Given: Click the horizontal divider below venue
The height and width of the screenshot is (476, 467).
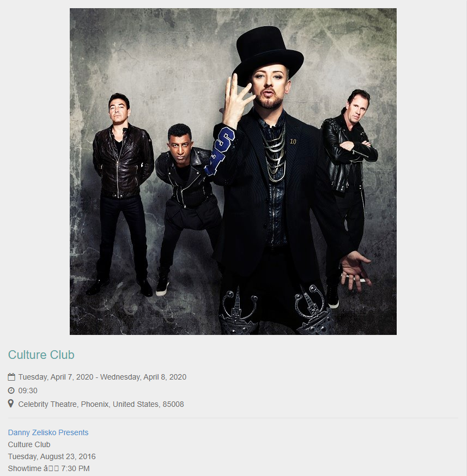Looking at the screenshot, I should [233, 418].
